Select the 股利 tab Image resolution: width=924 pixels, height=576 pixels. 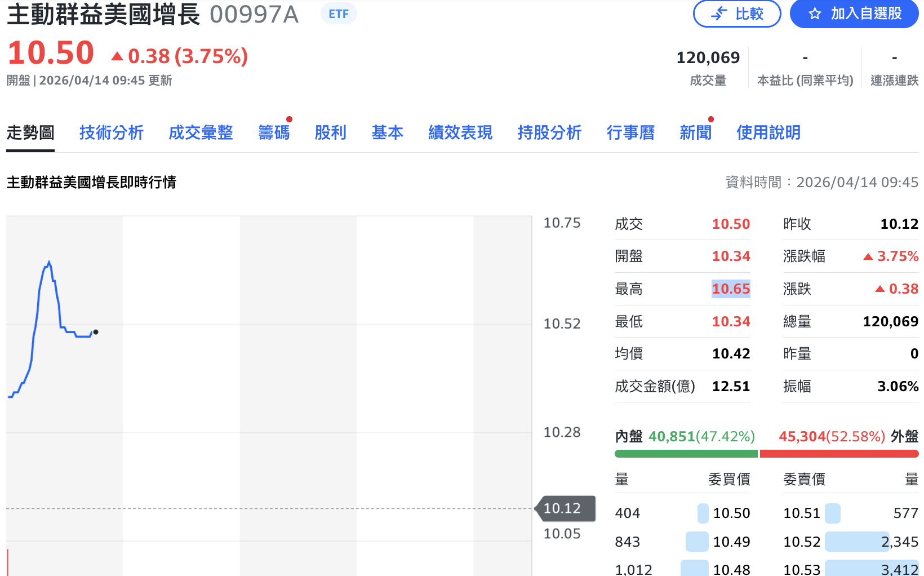point(331,133)
